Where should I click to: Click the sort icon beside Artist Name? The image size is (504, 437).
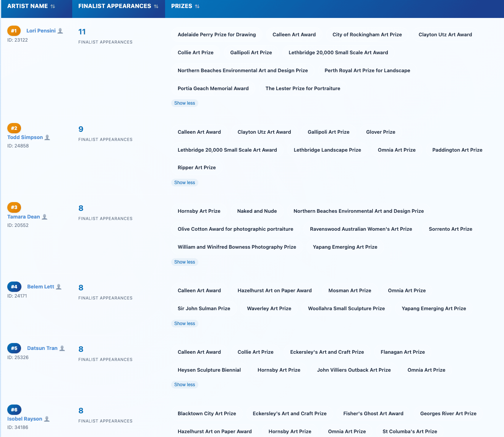click(x=53, y=6)
